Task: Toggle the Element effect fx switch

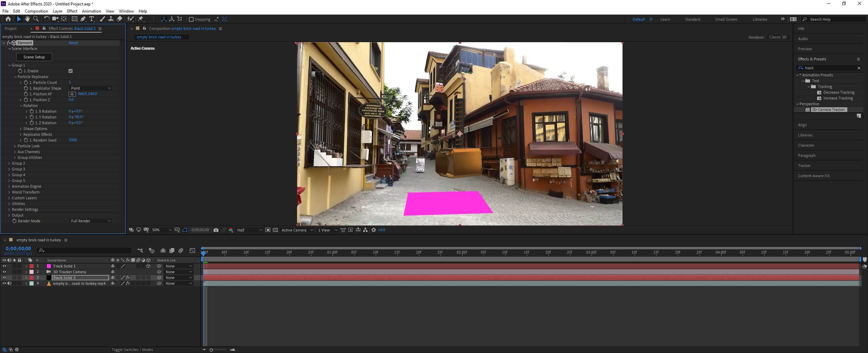Action: pyautogui.click(x=9, y=43)
